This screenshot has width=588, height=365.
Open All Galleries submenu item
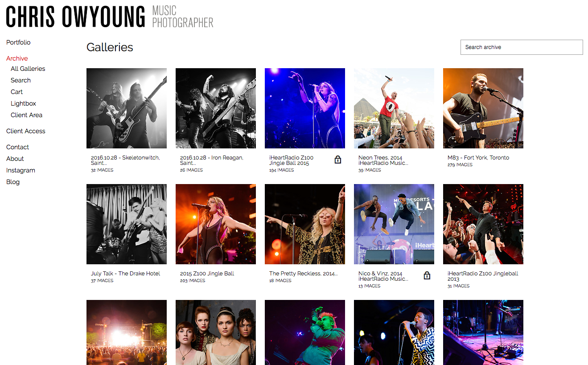click(x=28, y=69)
